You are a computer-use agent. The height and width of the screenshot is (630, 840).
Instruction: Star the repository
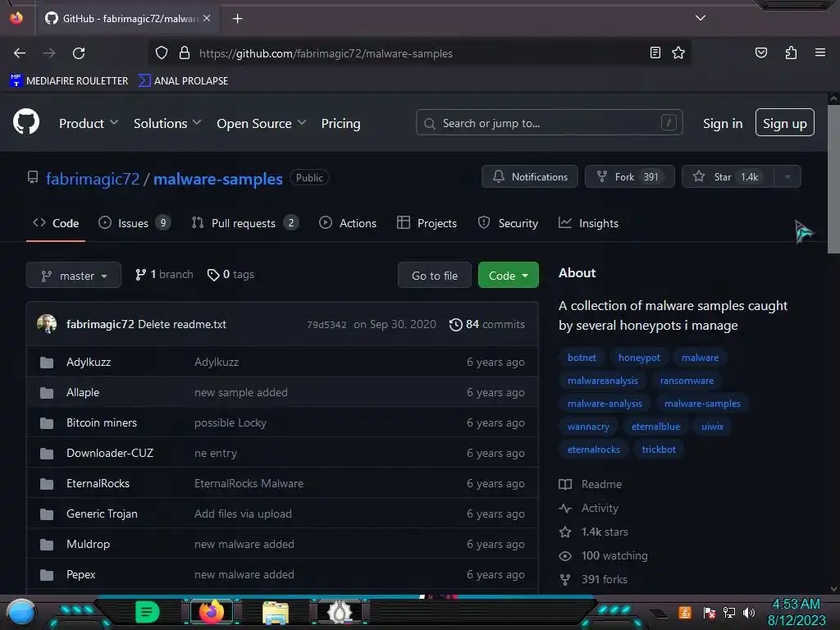pos(728,177)
